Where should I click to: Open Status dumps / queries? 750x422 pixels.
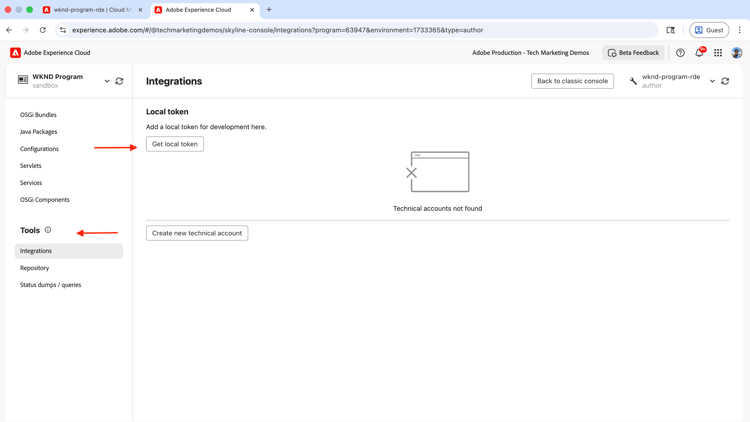click(50, 285)
